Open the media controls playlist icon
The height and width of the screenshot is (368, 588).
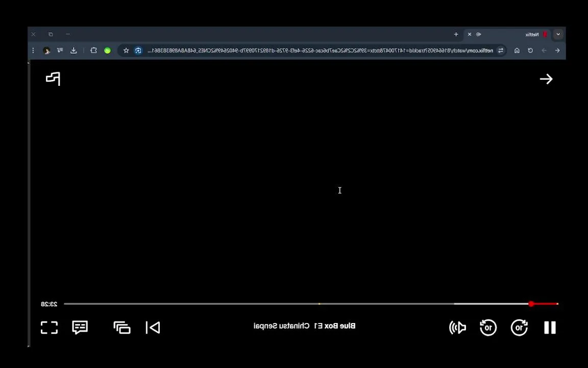coord(60,50)
